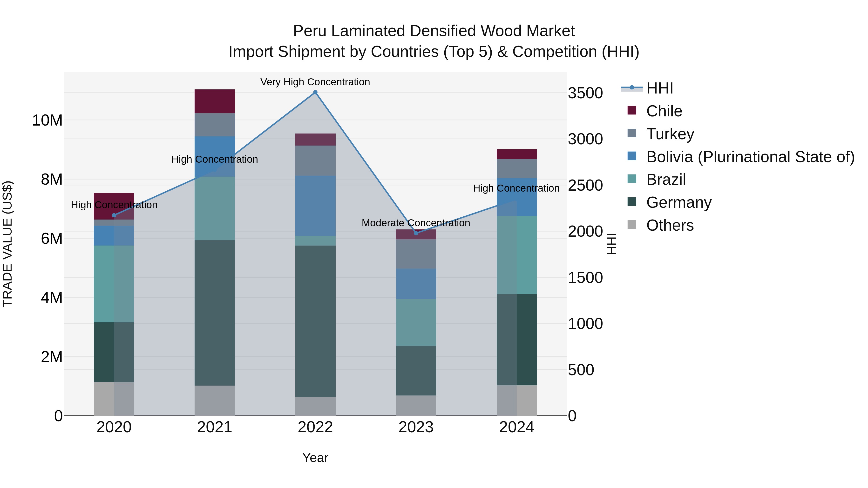868x488 pixels.
Task: Toggle the Others legend entry
Action: 660,225
